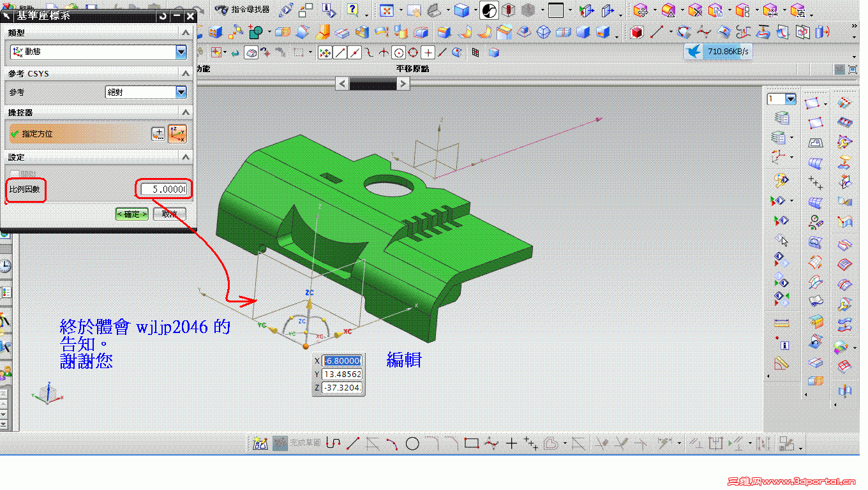This screenshot has height=490, width=868.
Task: Click the gray square swatch in top toolbar
Action: (556, 10)
